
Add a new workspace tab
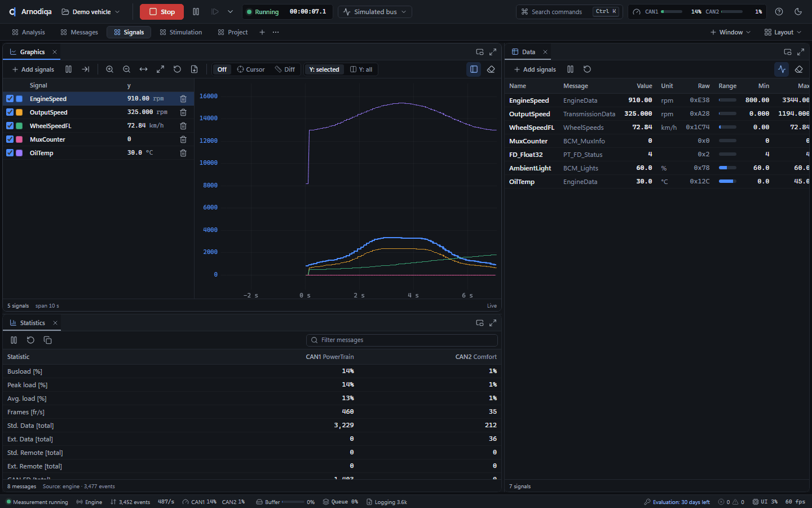click(x=262, y=32)
